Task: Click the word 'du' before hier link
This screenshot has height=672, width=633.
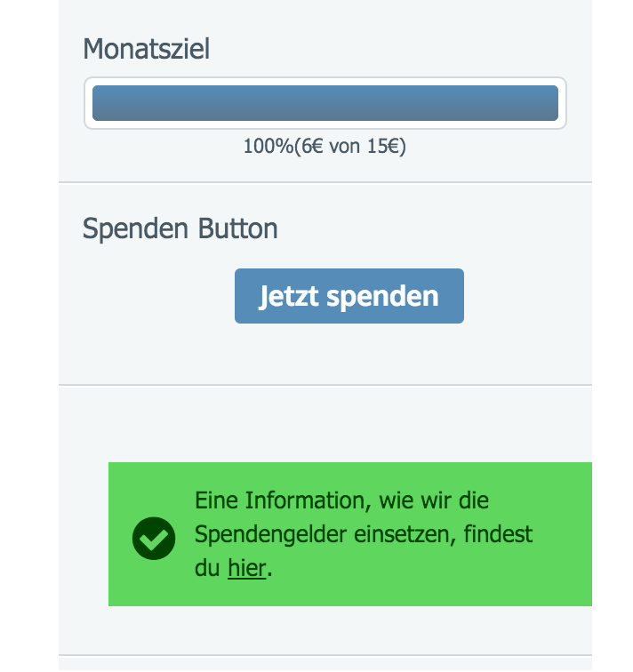Action: tap(207, 568)
